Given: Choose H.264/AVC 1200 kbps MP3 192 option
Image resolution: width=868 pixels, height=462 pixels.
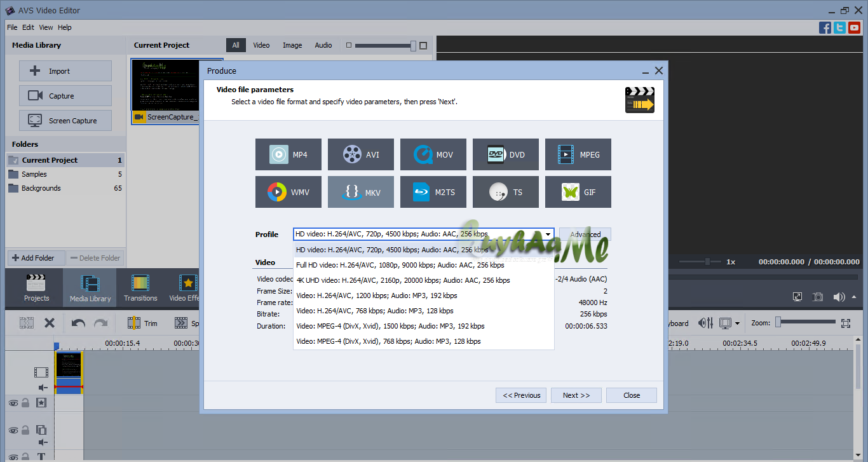Looking at the screenshot, I should 423,296.
